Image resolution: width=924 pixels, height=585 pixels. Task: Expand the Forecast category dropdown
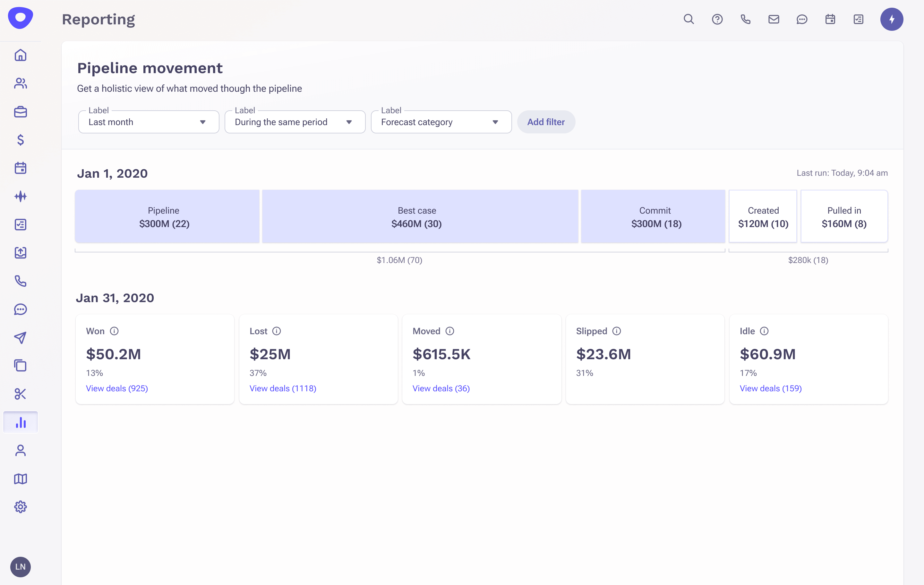point(441,122)
